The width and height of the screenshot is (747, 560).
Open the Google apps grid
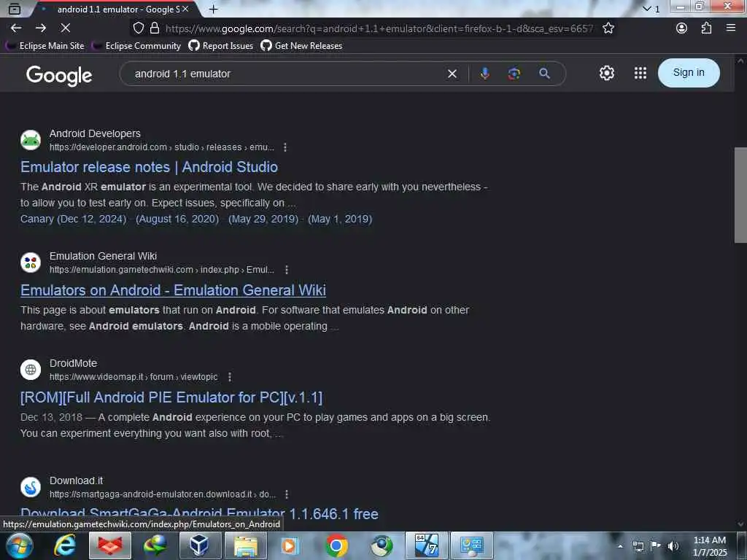(640, 73)
